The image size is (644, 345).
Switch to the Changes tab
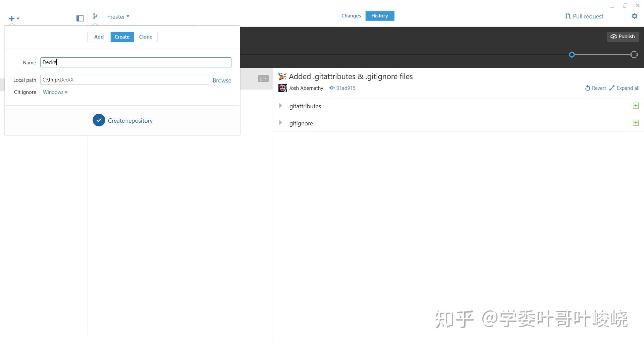point(351,15)
